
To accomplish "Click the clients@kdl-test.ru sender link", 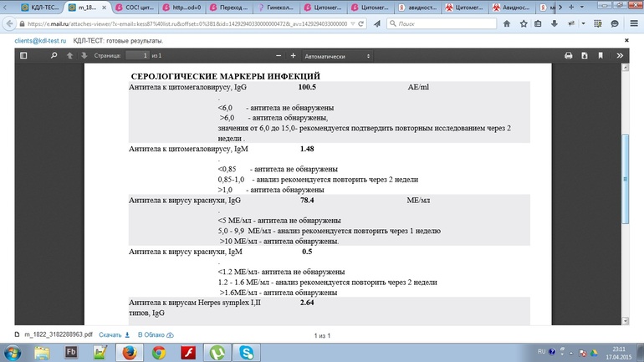I will [40, 41].
